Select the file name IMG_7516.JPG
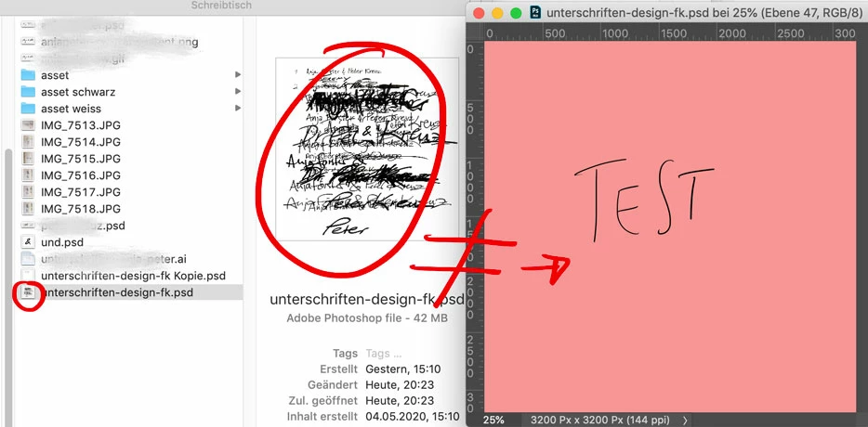Viewport: 868px width, 427px height. click(x=81, y=175)
